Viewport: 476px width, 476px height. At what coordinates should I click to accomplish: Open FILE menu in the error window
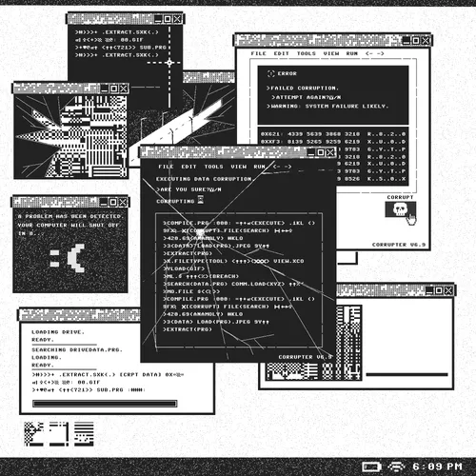pos(259,53)
